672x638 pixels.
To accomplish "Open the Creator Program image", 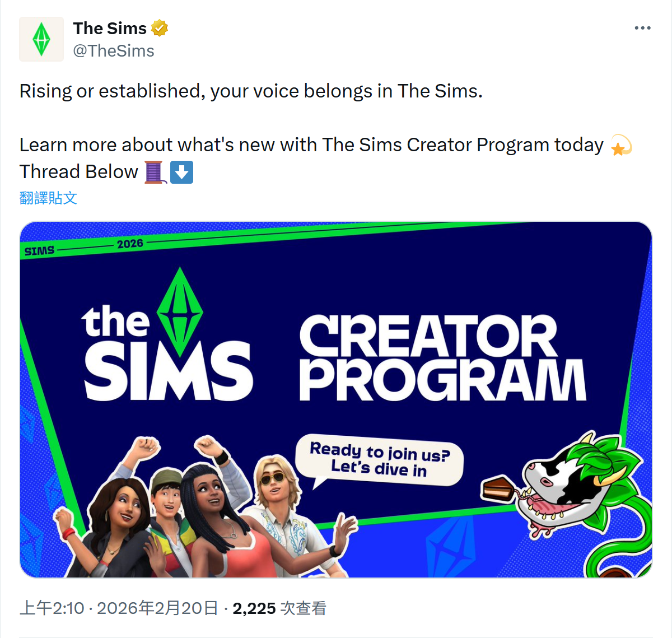I will 336,399.
